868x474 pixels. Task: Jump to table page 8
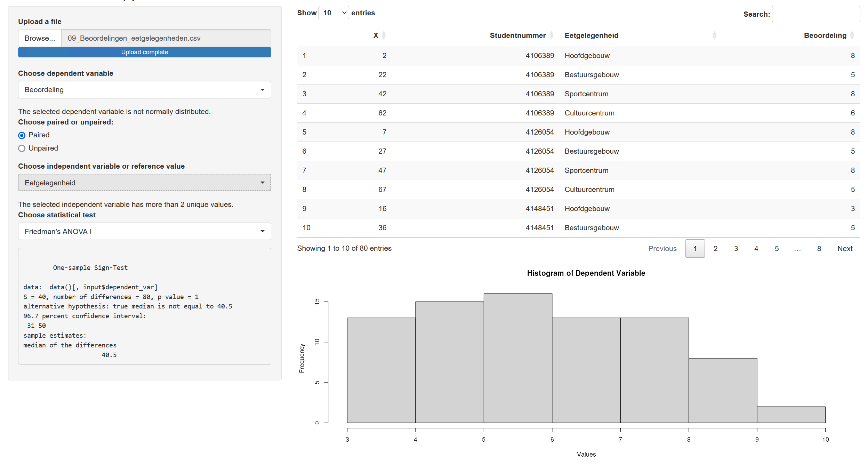pos(819,249)
